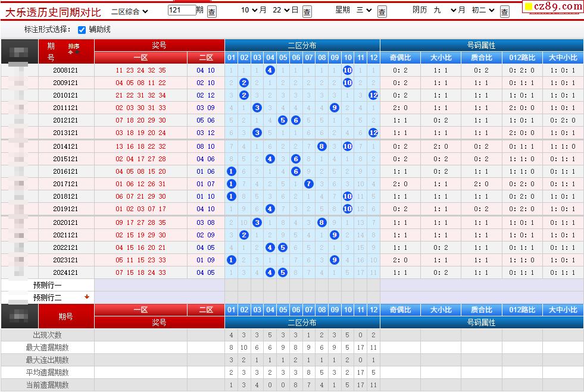
Task: Open the 二区综合 dropdown
Action: click(x=130, y=11)
